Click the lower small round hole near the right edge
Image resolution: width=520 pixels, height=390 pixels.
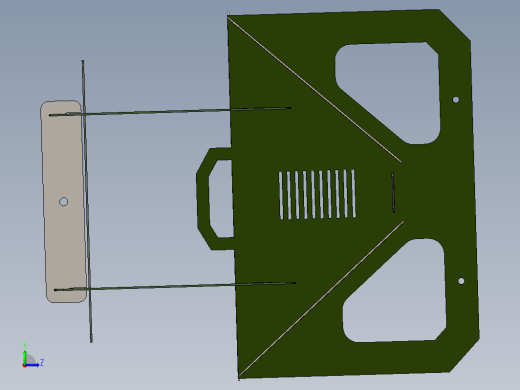click(x=461, y=281)
